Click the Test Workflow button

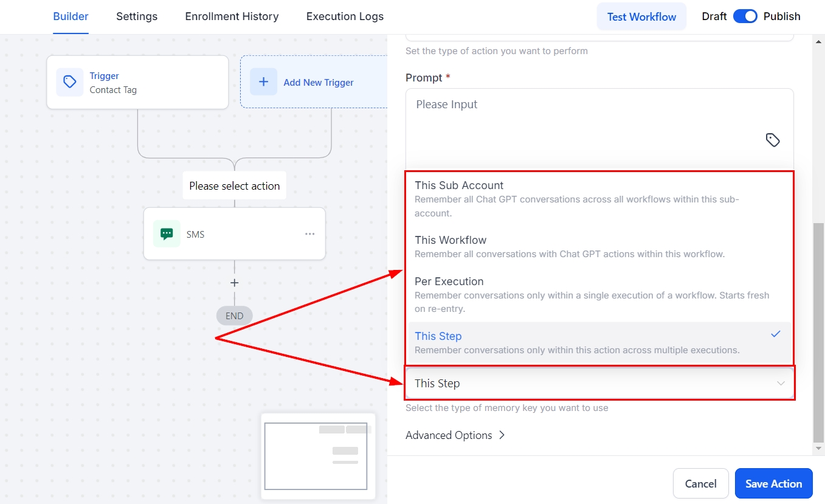pyautogui.click(x=641, y=16)
